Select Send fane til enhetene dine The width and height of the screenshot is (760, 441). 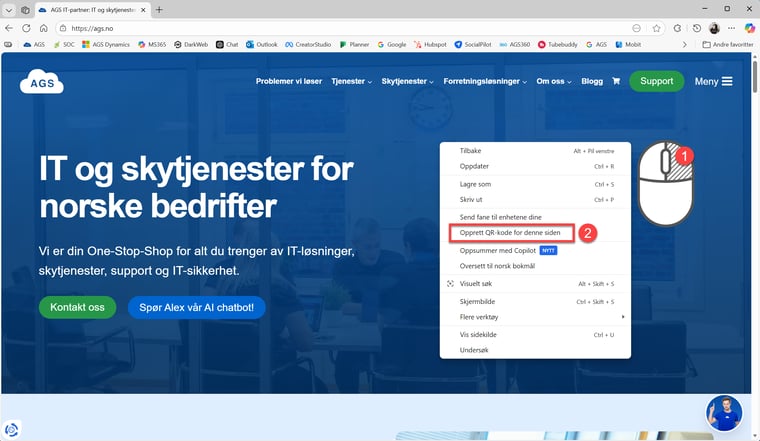point(535,217)
